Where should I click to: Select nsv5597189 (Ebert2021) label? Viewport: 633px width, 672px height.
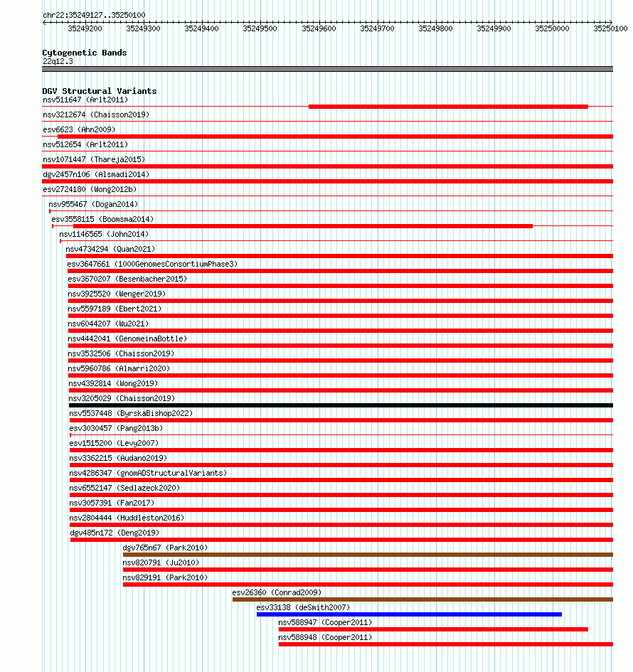coord(115,309)
